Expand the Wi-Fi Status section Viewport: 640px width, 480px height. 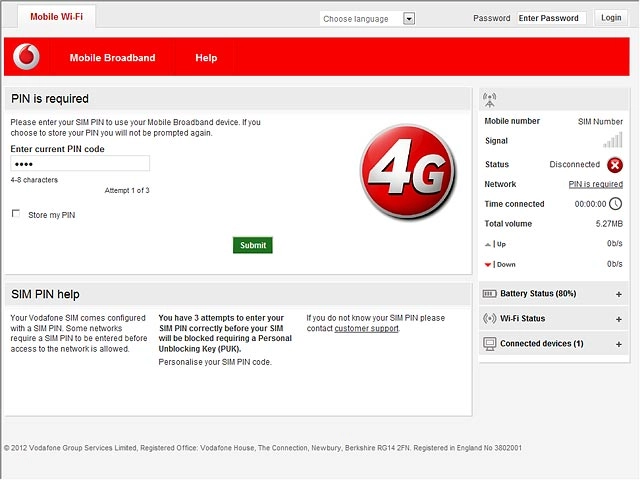[554, 318]
